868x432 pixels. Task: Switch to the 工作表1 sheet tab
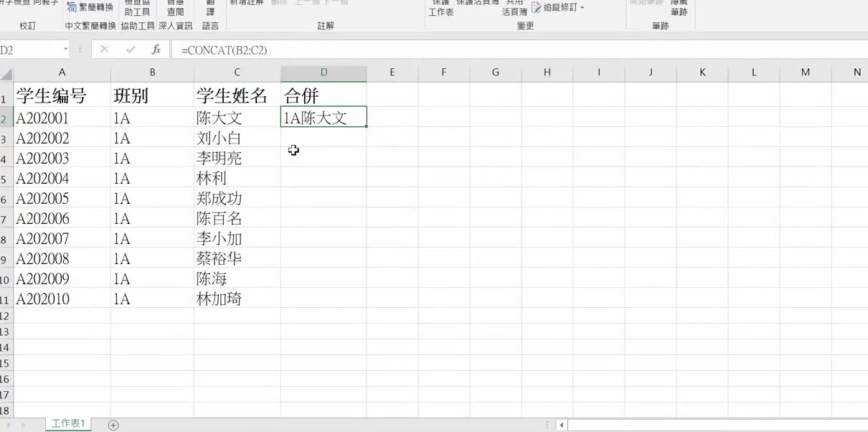(67, 424)
